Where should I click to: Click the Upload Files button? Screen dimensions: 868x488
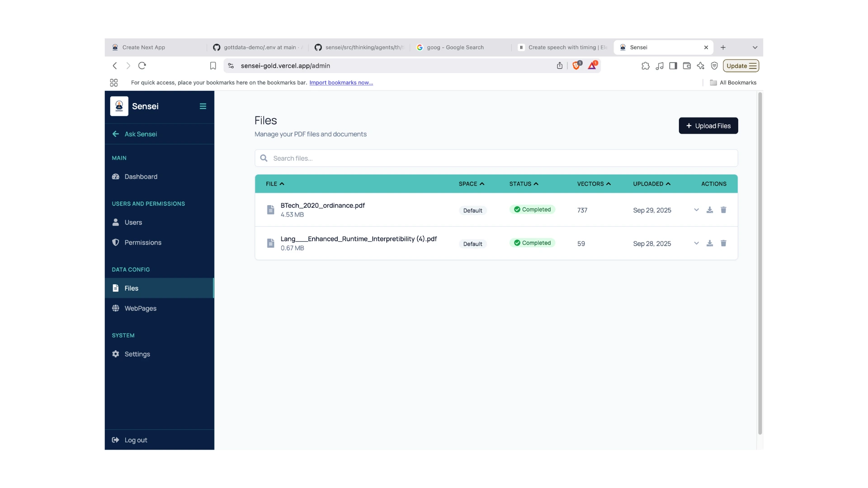708,126
